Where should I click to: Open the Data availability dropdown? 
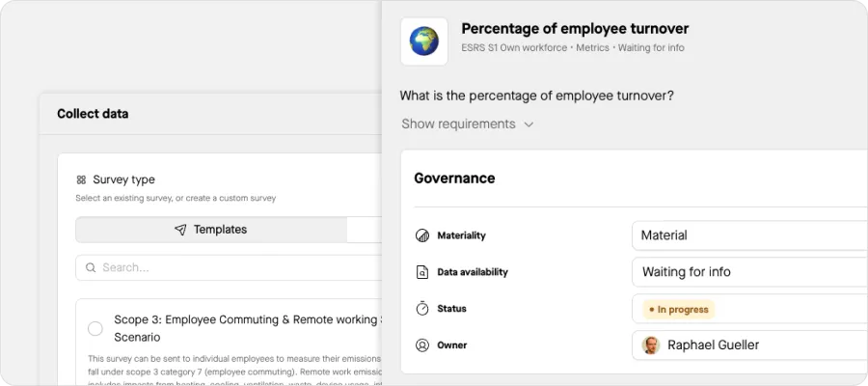(748, 272)
